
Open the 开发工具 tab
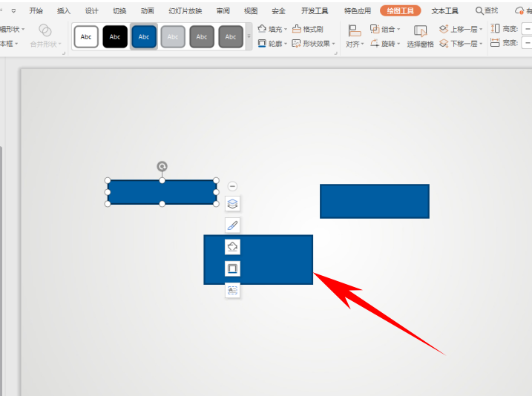tap(315, 11)
